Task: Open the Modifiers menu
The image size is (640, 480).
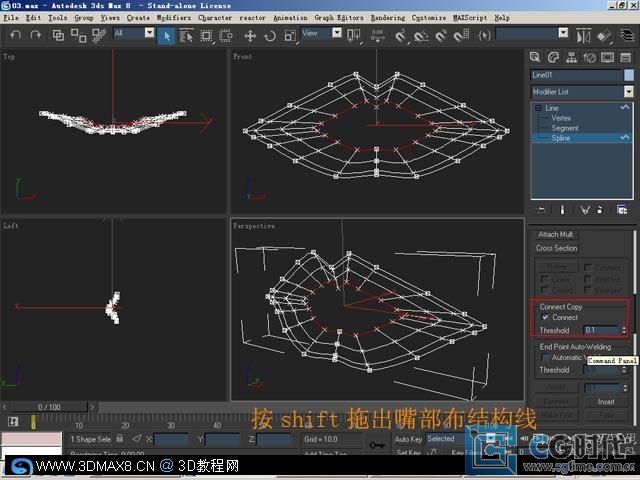Action: click(174, 18)
